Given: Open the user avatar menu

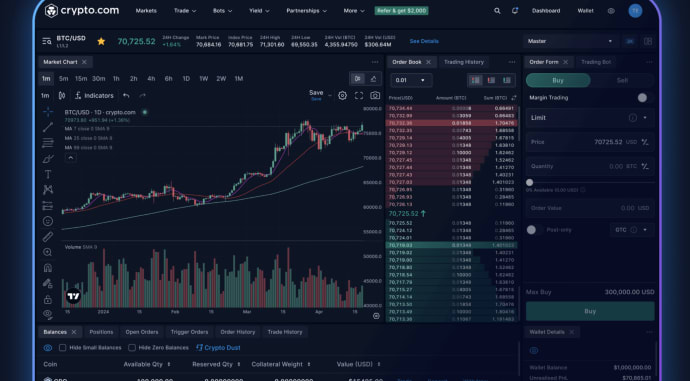Looking at the screenshot, I should [635, 11].
